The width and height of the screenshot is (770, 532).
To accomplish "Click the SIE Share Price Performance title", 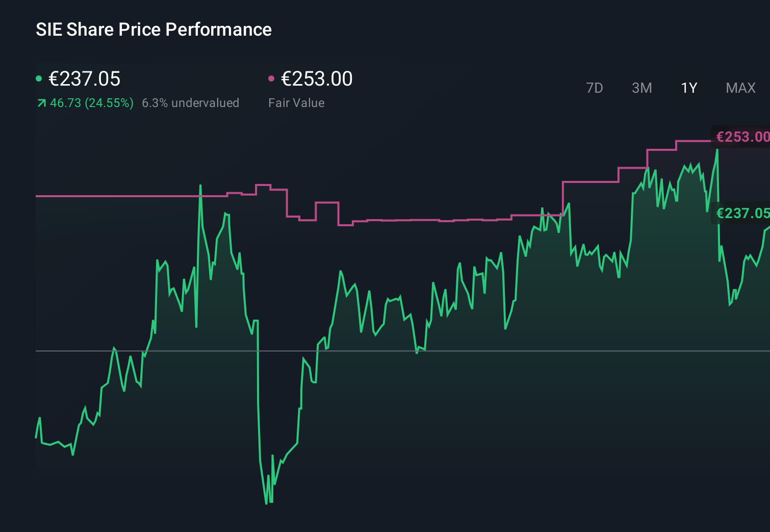I will [153, 29].
